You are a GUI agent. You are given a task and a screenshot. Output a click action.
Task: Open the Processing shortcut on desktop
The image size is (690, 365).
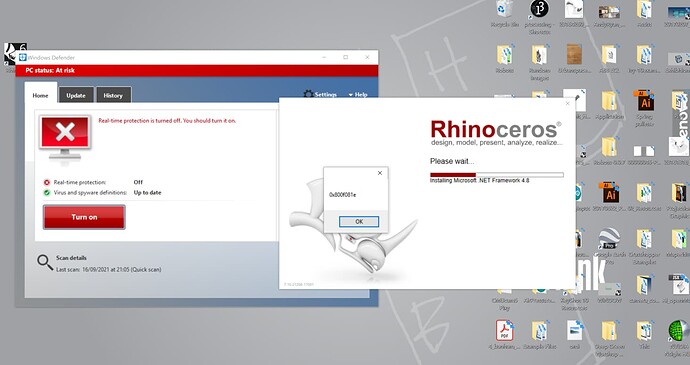539,10
